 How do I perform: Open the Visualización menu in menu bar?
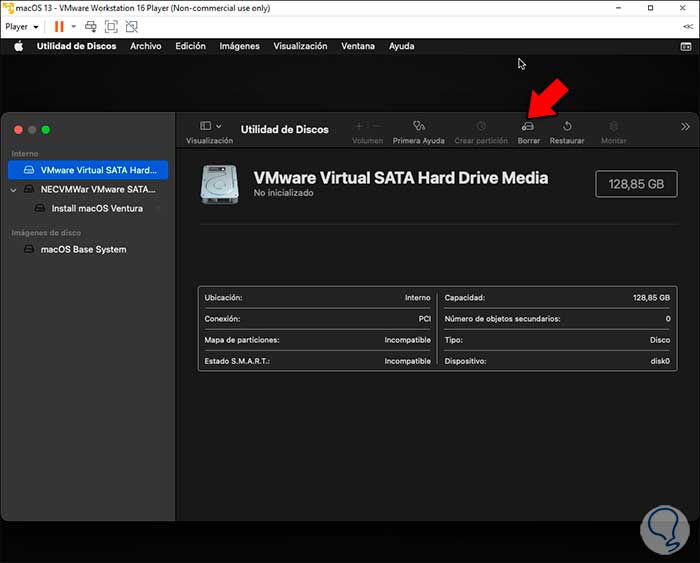pos(300,46)
